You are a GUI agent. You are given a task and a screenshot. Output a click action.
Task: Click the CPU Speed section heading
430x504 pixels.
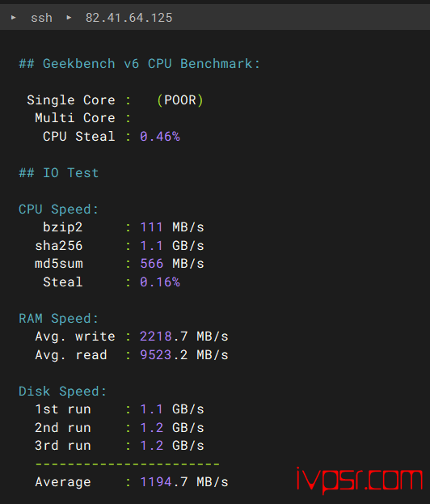[x=58, y=210]
